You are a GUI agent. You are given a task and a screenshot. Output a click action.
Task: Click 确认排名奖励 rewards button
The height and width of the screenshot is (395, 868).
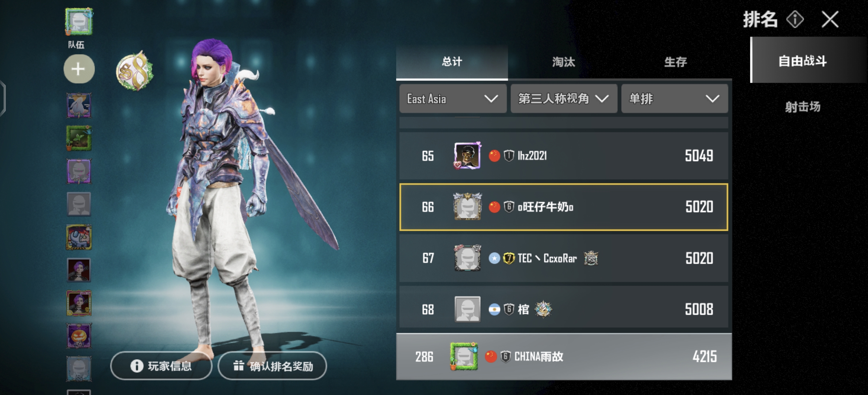coord(272,366)
